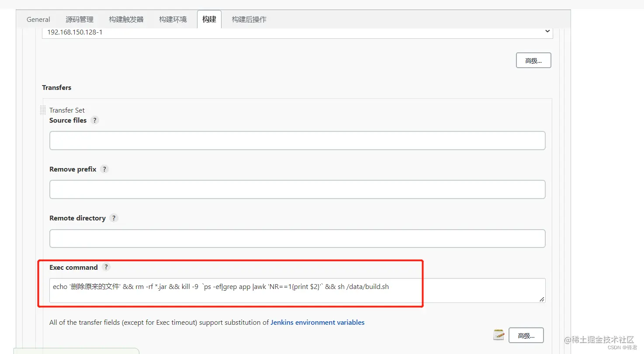Select the 构建 tab
The image size is (644, 354).
coord(209,19)
